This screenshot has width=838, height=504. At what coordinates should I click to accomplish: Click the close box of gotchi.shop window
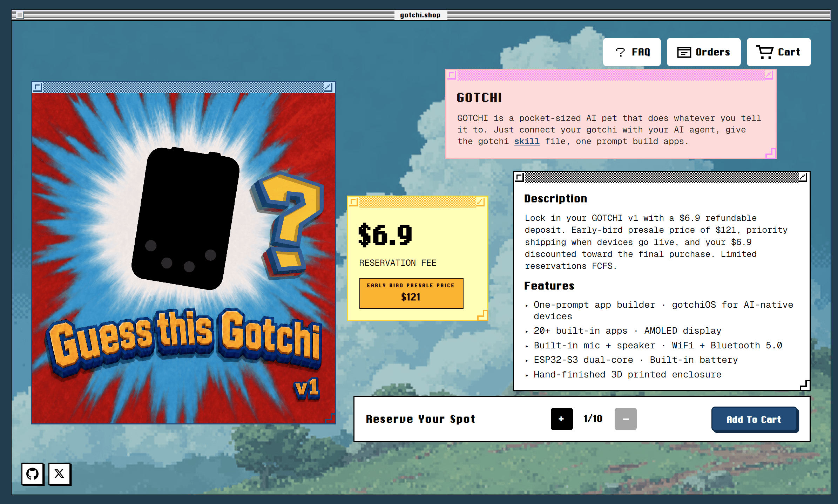20,15
